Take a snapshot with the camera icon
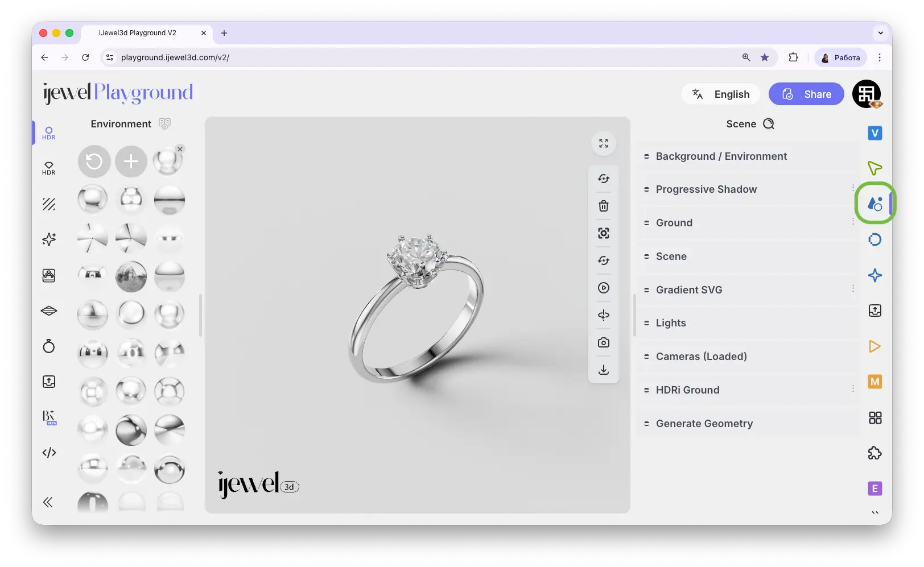Image resolution: width=924 pixels, height=567 pixels. click(x=604, y=342)
